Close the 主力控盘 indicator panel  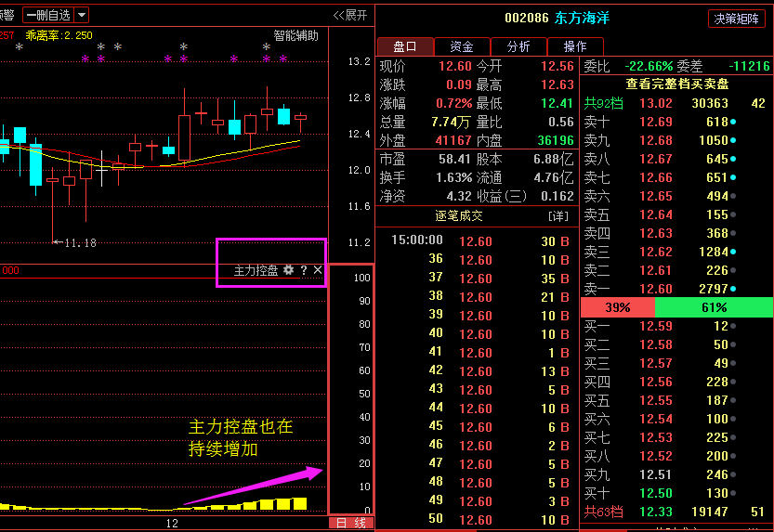318,270
